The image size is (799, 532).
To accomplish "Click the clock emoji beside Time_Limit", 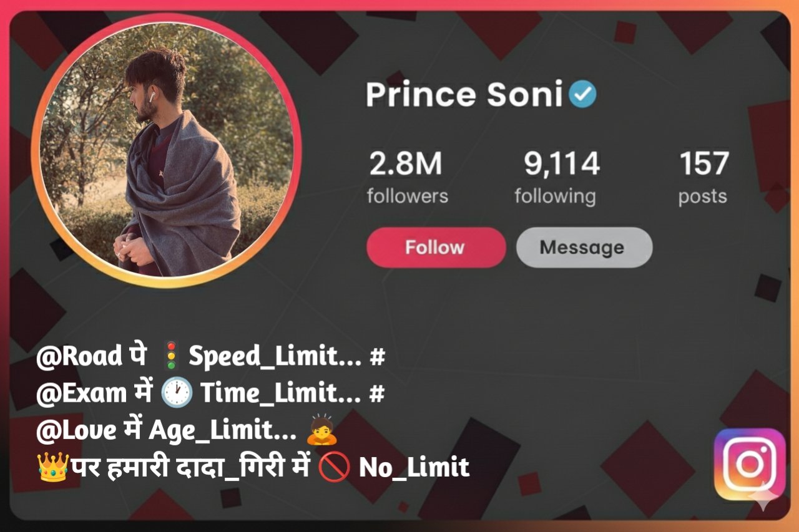I will click(177, 392).
